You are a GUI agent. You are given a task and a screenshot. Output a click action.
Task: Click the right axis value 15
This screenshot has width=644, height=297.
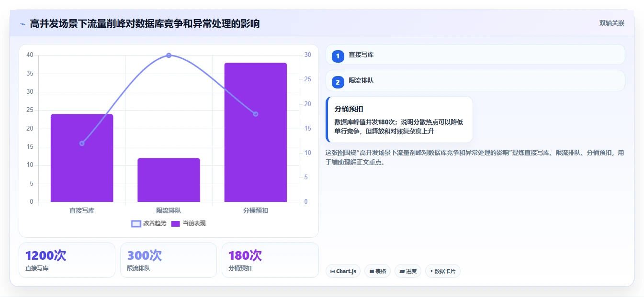pyautogui.click(x=307, y=129)
